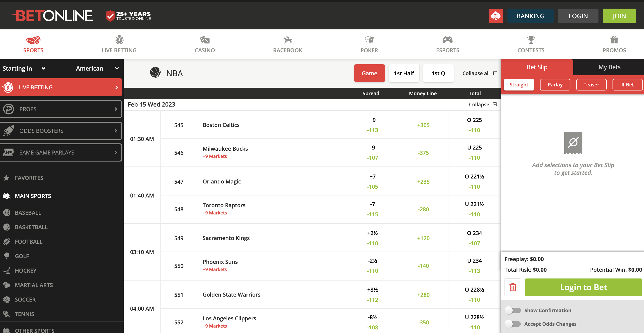Screen dimensions: 644x333
Task: Open Live Betting stopwatch icon in top navigation
Action: point(119,40)
